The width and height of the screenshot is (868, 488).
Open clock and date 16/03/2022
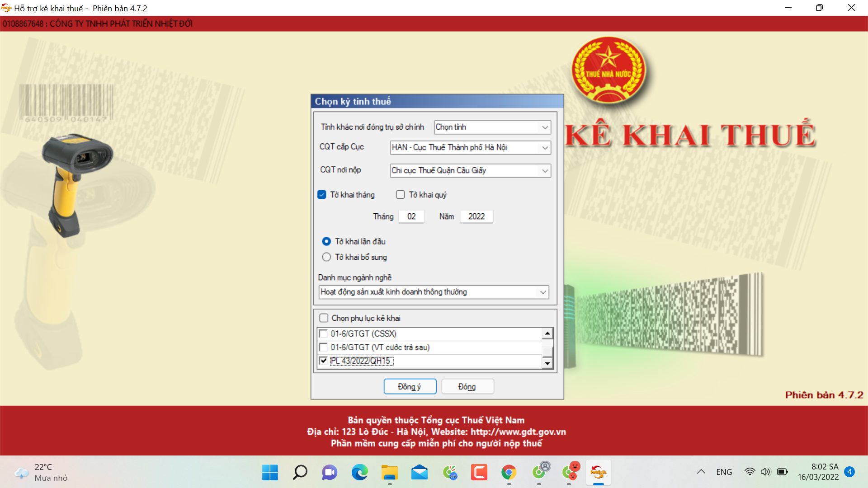[818, 472]
